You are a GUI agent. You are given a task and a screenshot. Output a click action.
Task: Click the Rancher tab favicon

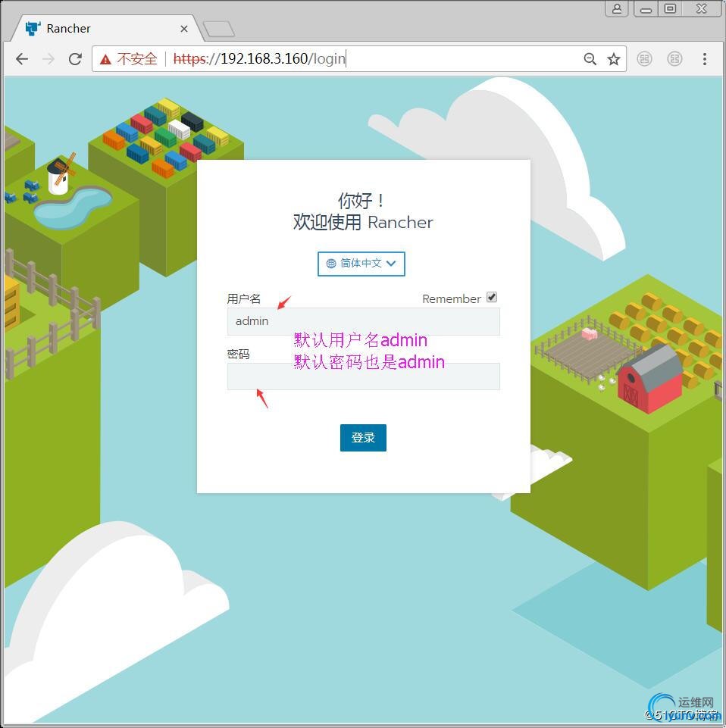pos(33,29)
